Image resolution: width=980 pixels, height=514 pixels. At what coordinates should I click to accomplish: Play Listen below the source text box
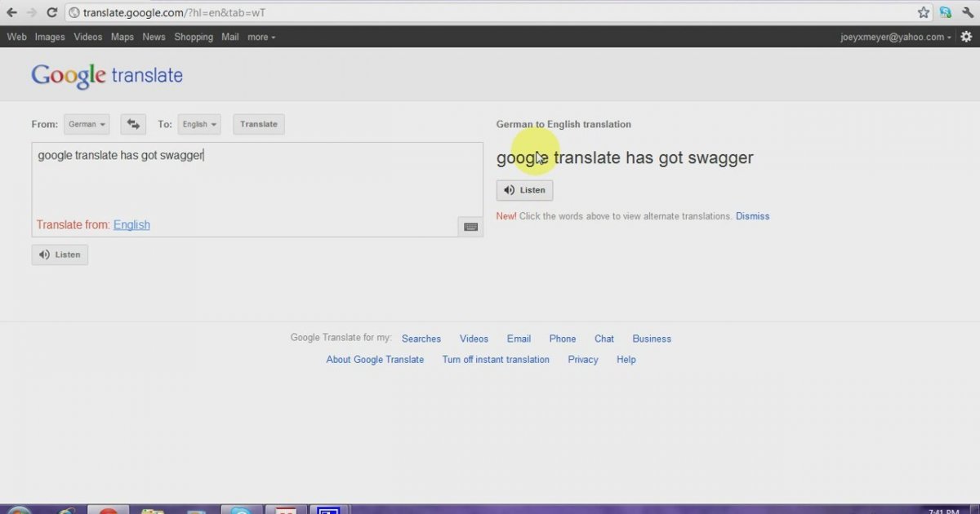[60, 255]
